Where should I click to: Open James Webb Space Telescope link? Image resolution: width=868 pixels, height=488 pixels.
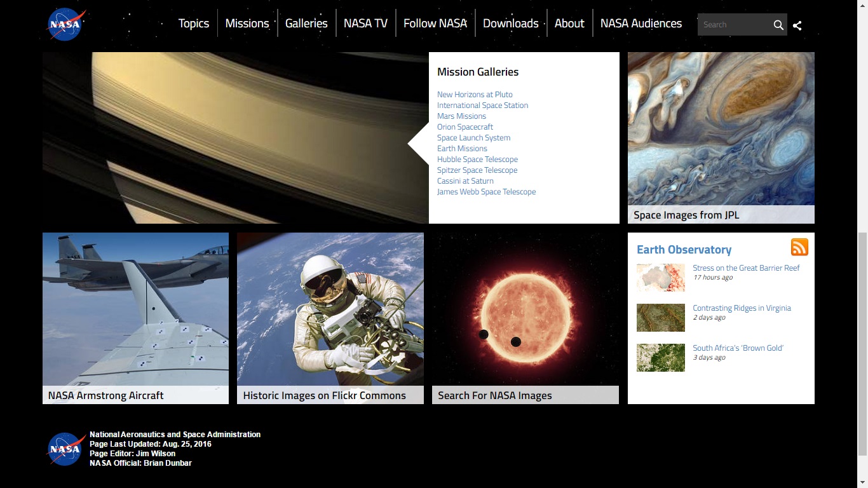[486, 192]
